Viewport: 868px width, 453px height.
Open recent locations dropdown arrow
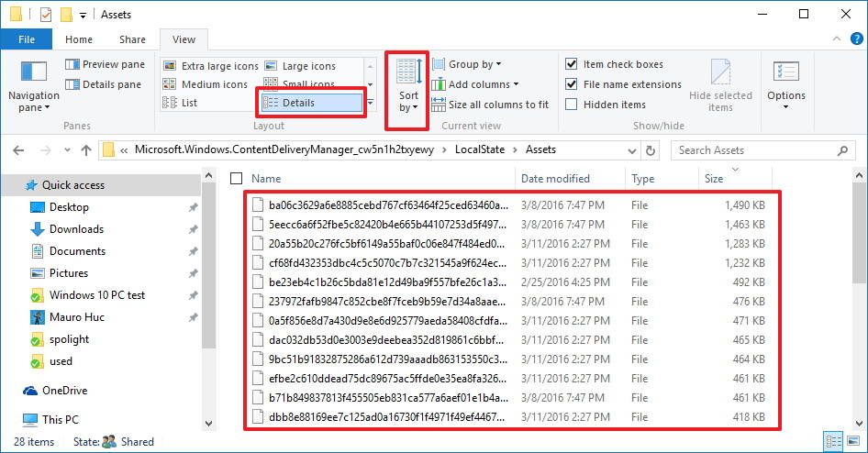pyautogui.click(x=67, y=149)
